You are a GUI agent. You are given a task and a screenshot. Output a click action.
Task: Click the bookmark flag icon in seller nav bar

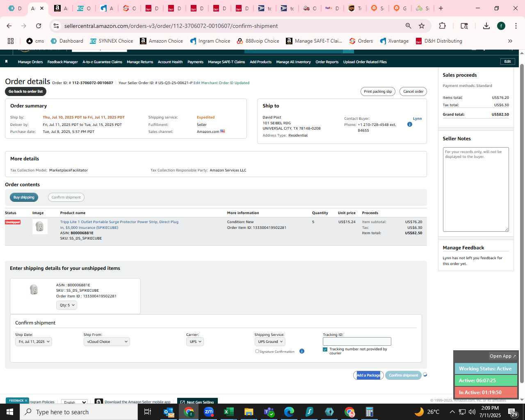[x=6, y=62]
